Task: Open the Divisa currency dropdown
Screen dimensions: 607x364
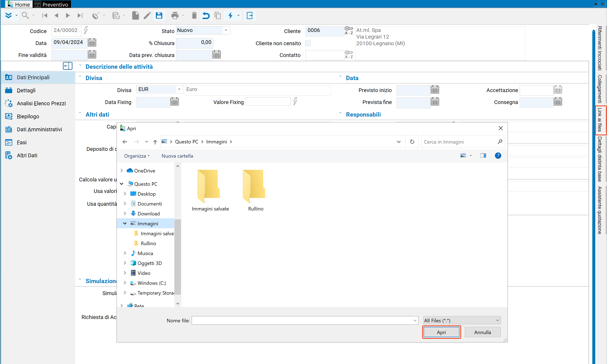Action: pos(179,89)
